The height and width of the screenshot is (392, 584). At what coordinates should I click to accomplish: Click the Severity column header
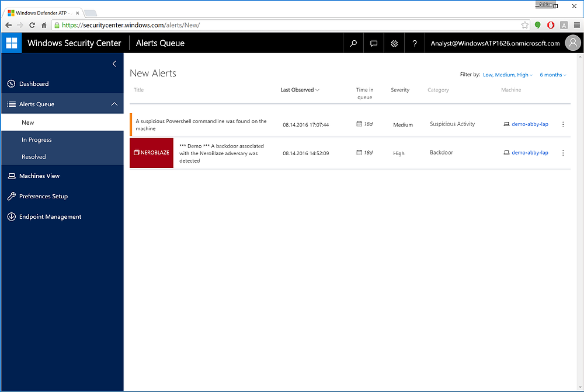(x=400, y=90)
